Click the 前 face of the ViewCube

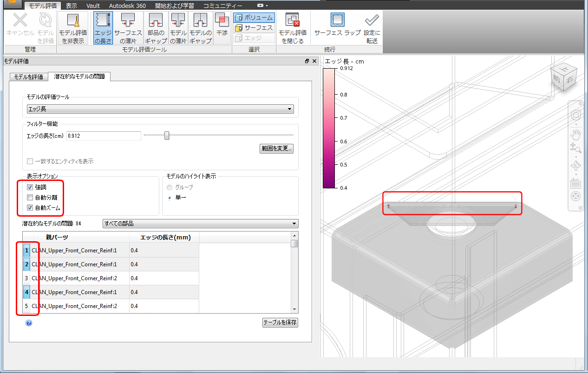[x=556, y=79]
